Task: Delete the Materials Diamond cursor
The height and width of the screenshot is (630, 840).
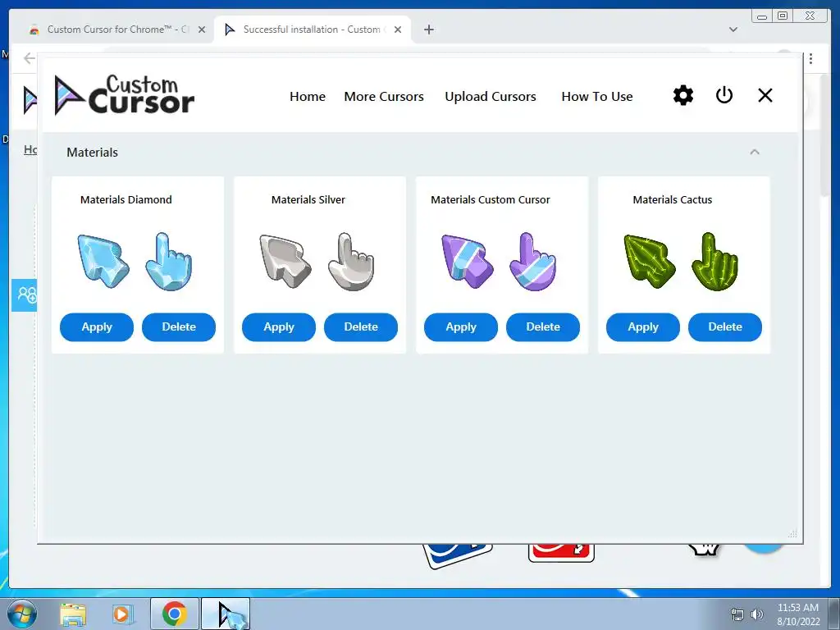Action: (x=178, y=326)
